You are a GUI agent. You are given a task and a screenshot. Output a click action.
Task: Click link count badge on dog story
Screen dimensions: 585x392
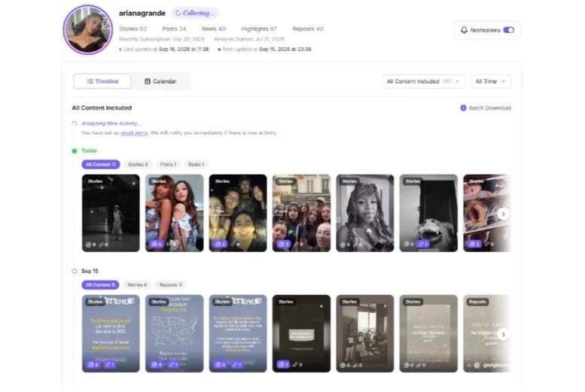click(422, 245)
